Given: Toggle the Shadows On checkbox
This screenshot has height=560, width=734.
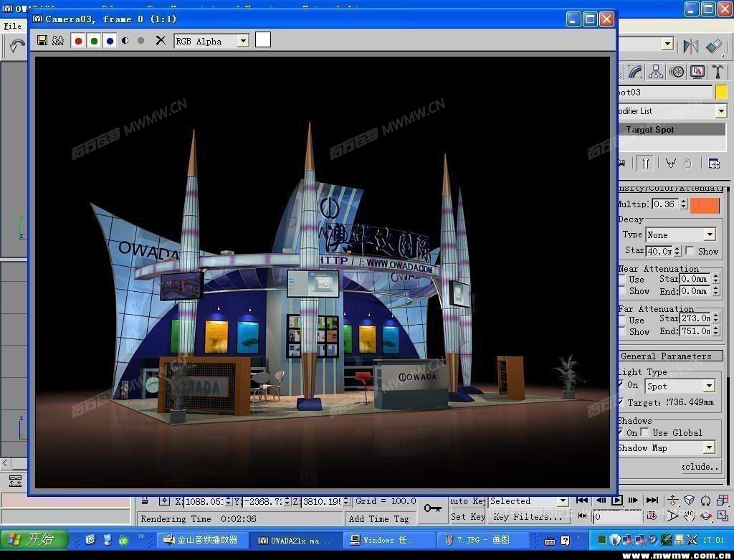Looking at the screenshot, I should tap(621, 432).
